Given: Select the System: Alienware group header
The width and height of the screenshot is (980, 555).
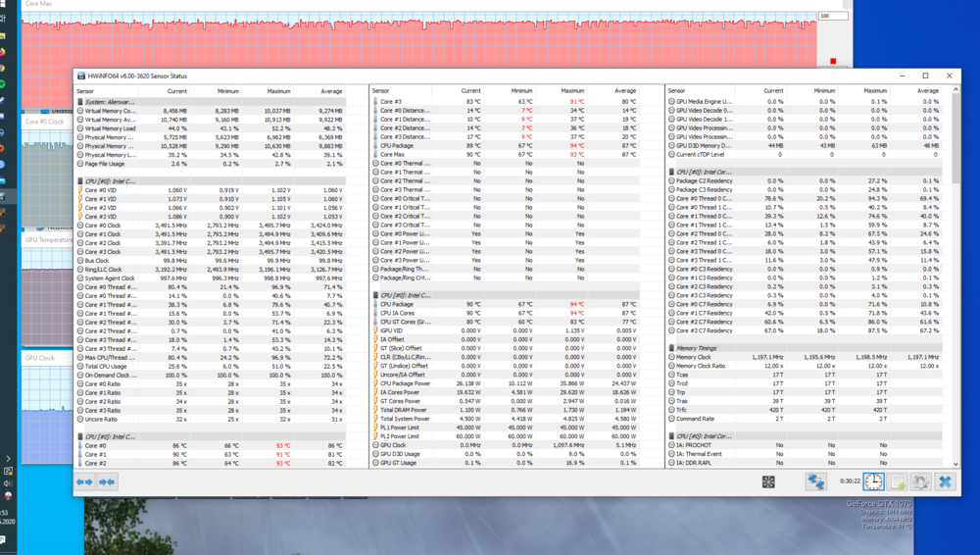Looking at the screenshot, I should coord(110,102).
